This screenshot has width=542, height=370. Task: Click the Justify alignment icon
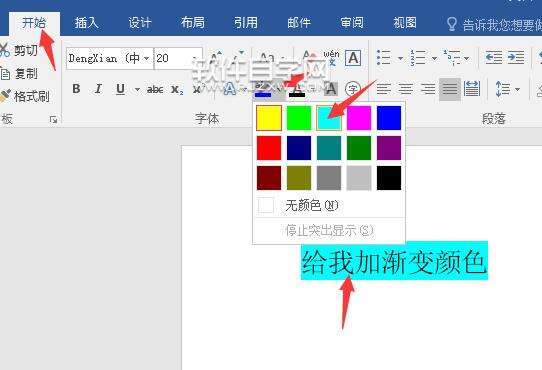[x=450, y=89]
